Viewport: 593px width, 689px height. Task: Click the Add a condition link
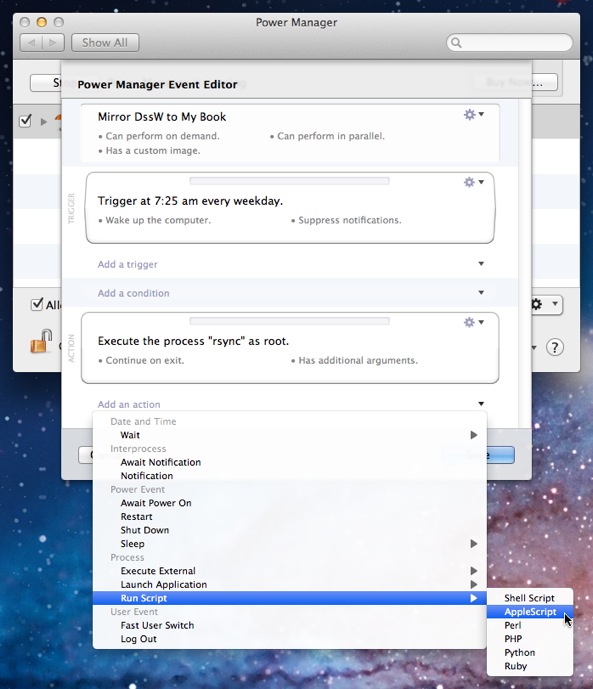tap(134, 293)
